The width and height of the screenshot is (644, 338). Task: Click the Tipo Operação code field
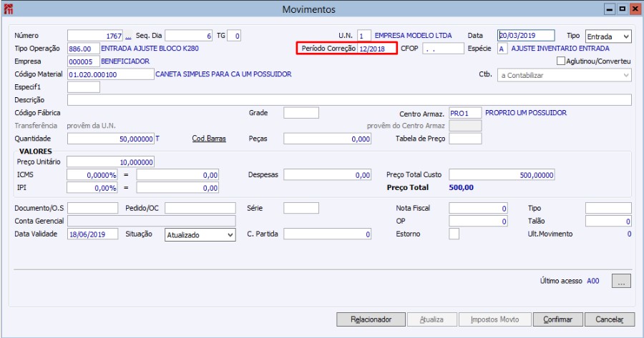(84, 49)
